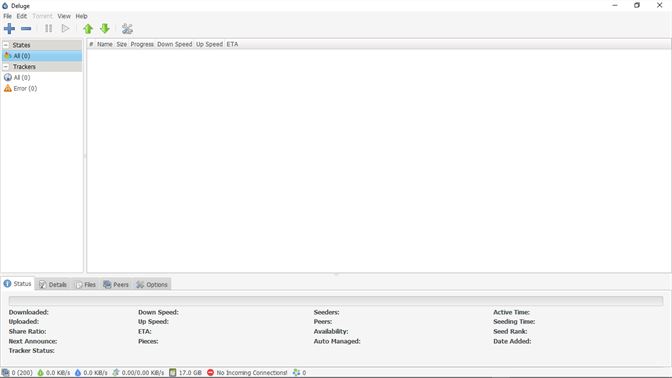Close the Deluge window
This screenshot has width=672, height=378.
[660, 5]
